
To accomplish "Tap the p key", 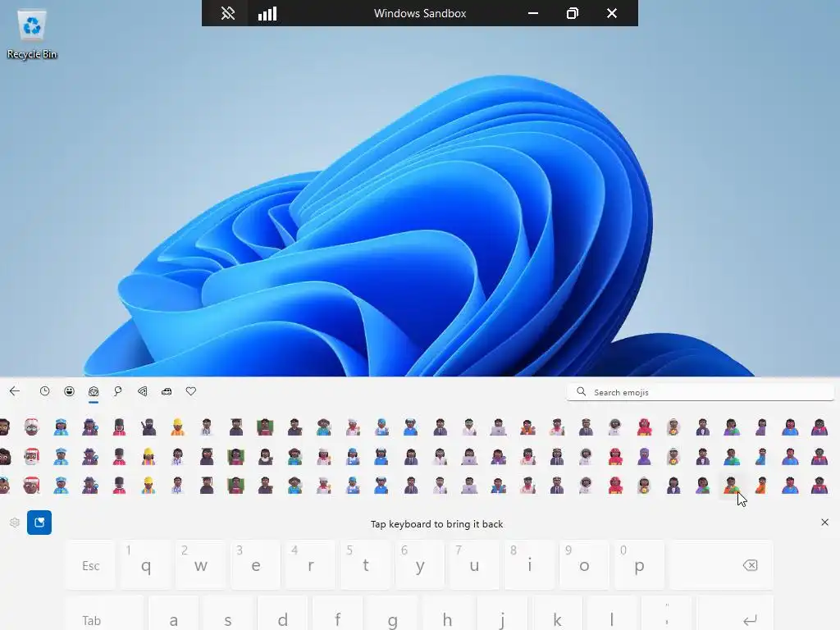I will (x=639, y=566).
